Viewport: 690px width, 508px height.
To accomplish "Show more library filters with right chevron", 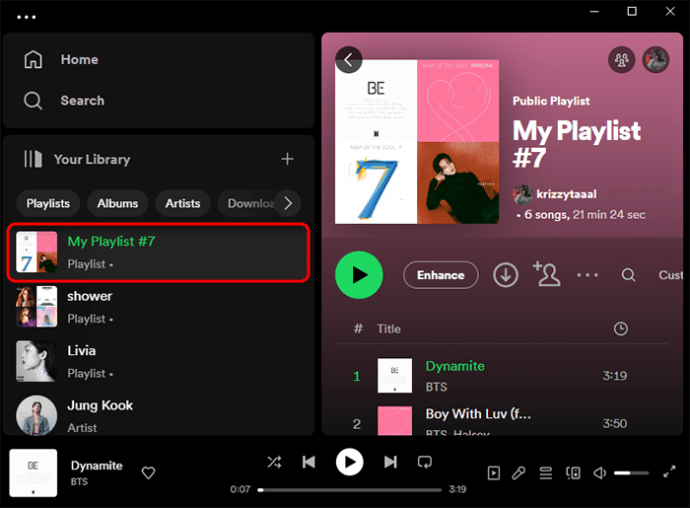I will pos(288,203).
